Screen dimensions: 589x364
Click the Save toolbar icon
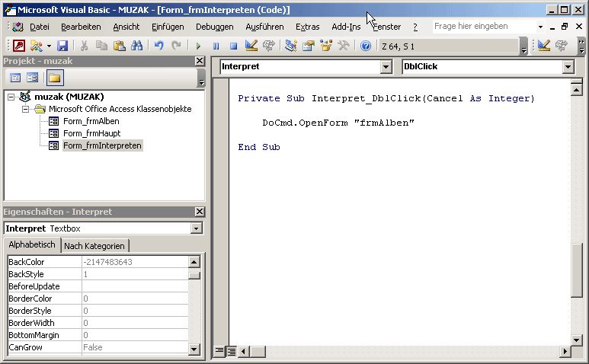62,46
